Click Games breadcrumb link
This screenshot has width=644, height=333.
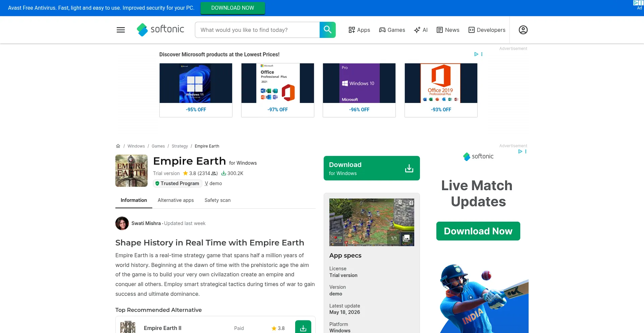coord(158,146)
